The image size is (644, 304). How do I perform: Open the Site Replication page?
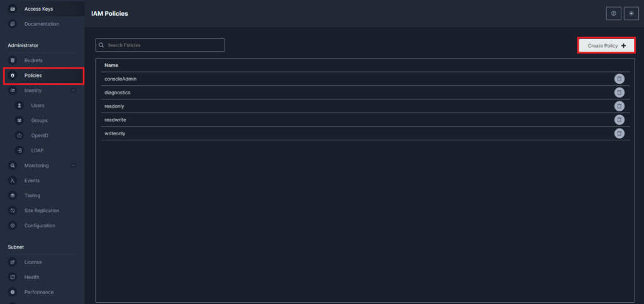click(42, 210)
